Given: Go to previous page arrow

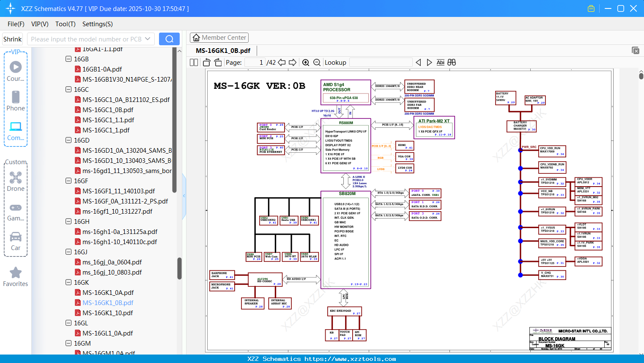Looking at the screenshot, I should pyautogui.click(x=282, y=63).
